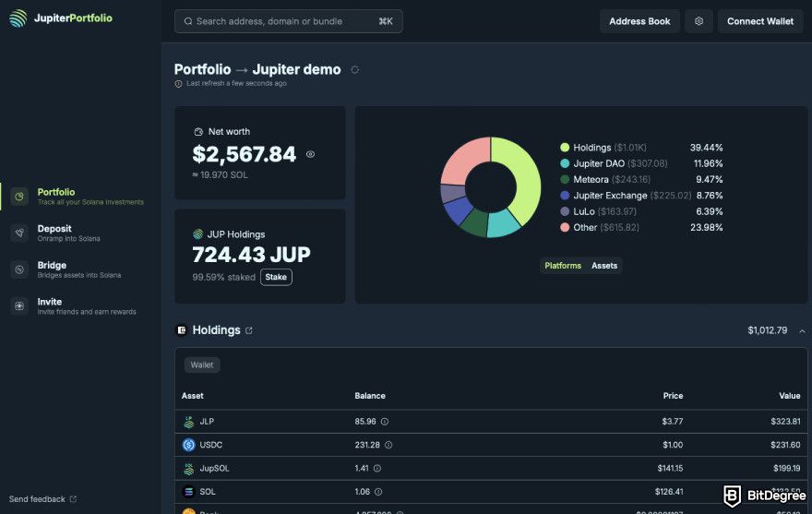Refresh portfolio with the refresh icon

click(x=354, y=69)
